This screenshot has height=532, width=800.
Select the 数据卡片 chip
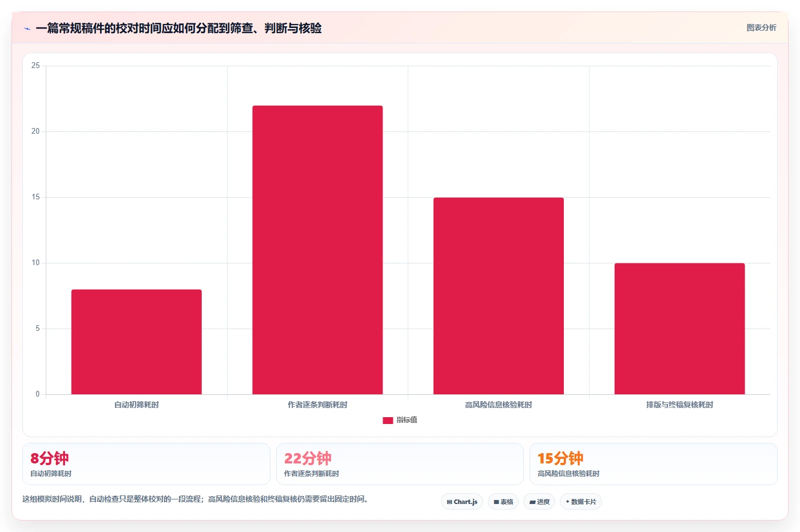pyautogui.click(x=581, y=502)
